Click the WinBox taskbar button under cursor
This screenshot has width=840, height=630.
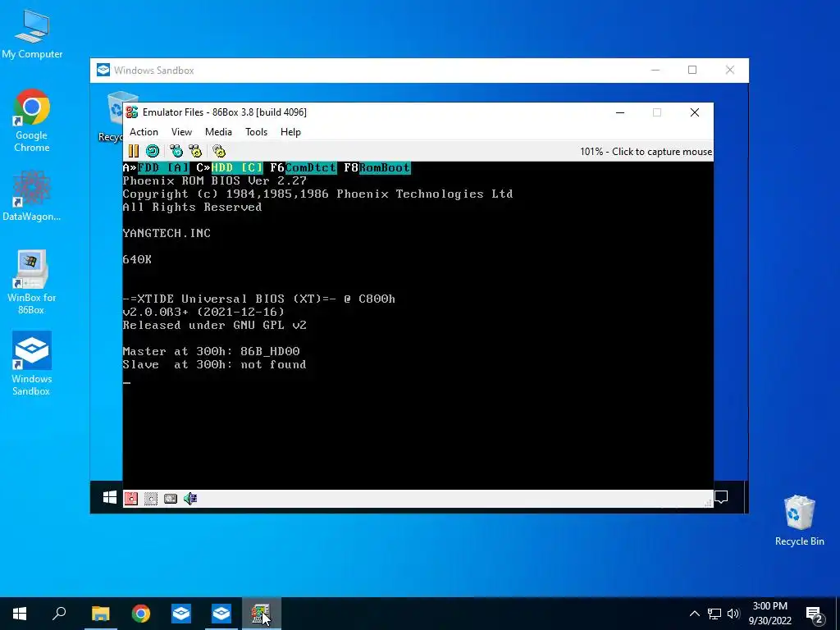click(x=261, y=614)
